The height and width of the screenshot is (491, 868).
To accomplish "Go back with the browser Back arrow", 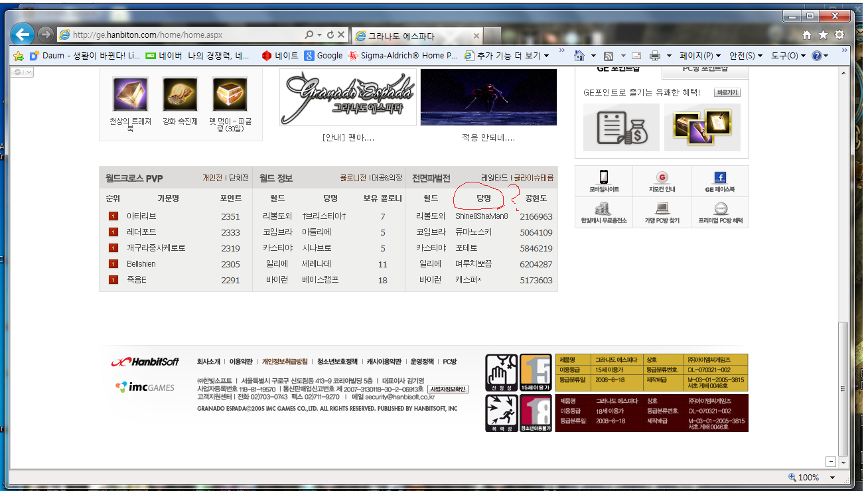I will (x=22, y=35).
